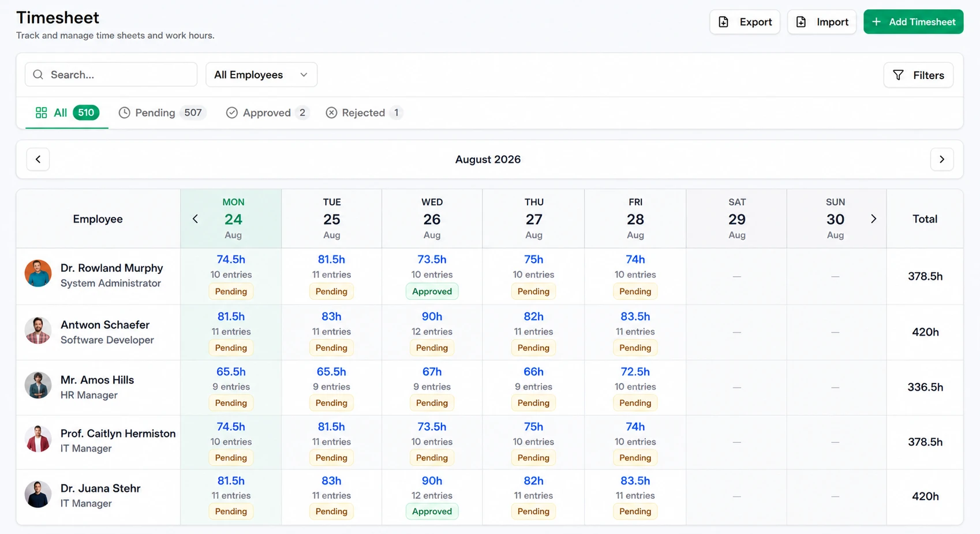Image resolution: width=980 pixels, height=534 pixels.
Task: Open Dr. Juana Stehr's avatar
Action: [38, 494]
